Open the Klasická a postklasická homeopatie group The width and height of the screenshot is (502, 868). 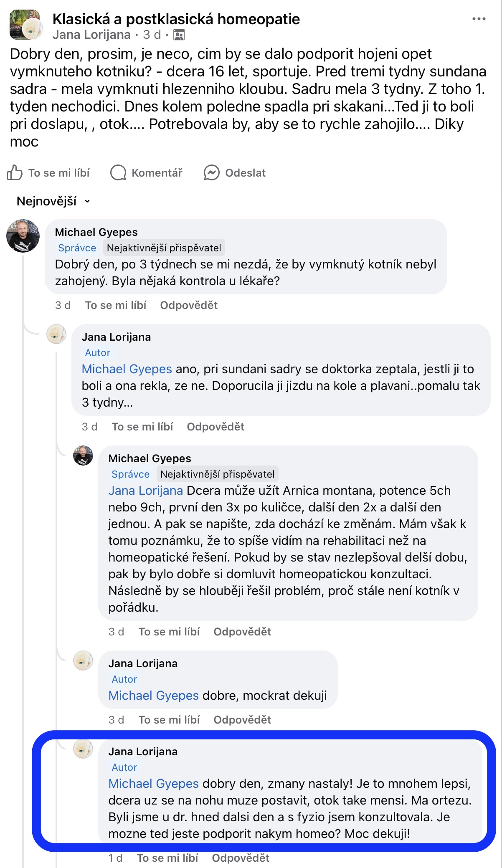pos(176,19)
